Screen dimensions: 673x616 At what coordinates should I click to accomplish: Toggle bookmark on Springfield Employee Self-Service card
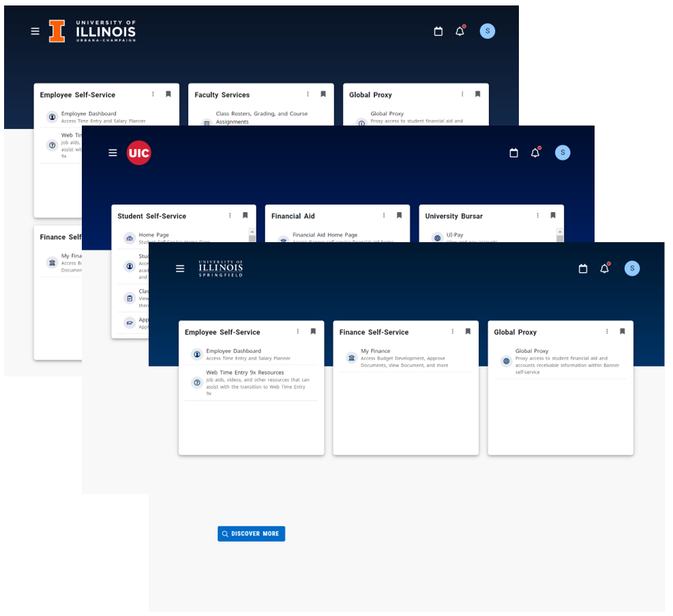314,332
